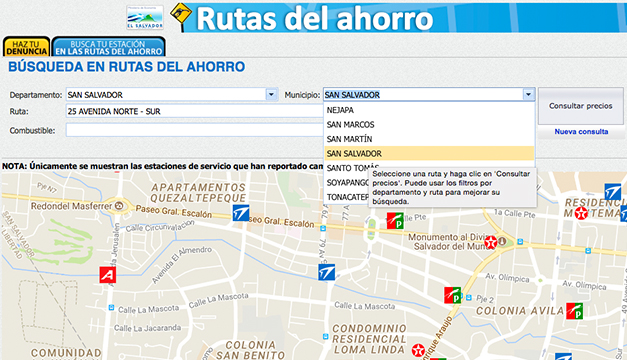Select Texaco star marker at Residencial Montemar

click(581, 213)
